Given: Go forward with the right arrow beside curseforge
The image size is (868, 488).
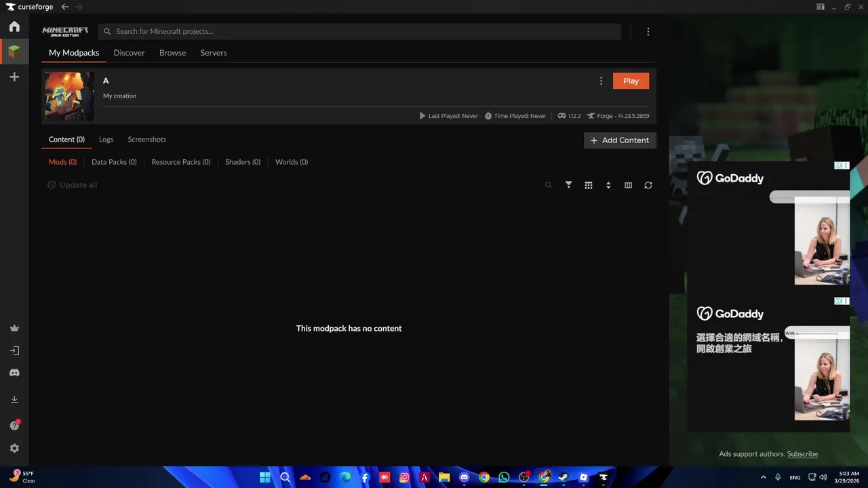Looking at the screenshot, I should 79,7.
